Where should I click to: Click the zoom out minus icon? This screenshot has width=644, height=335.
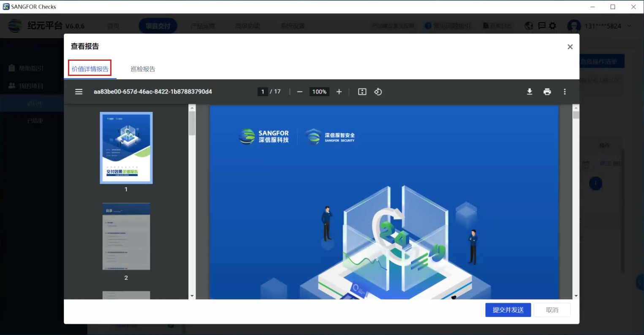(x=300, y=92)
